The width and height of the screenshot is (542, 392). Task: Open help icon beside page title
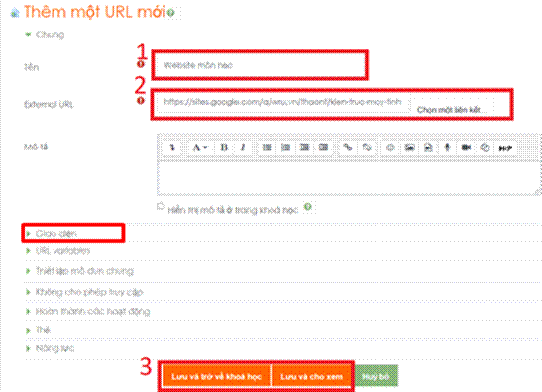(x=171, y=13)
